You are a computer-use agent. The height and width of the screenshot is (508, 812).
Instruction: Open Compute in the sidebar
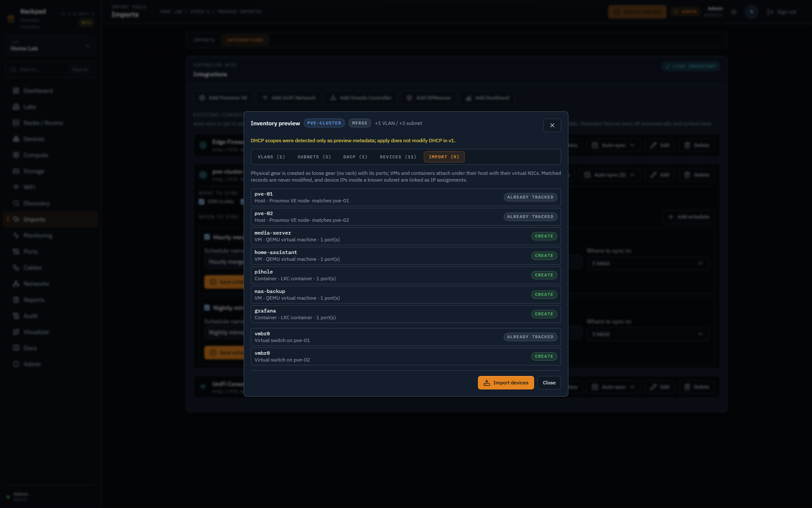point(51,155)
